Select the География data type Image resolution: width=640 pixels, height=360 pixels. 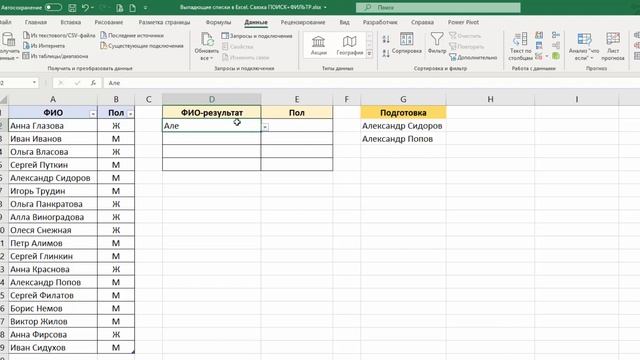click(349, 45)
